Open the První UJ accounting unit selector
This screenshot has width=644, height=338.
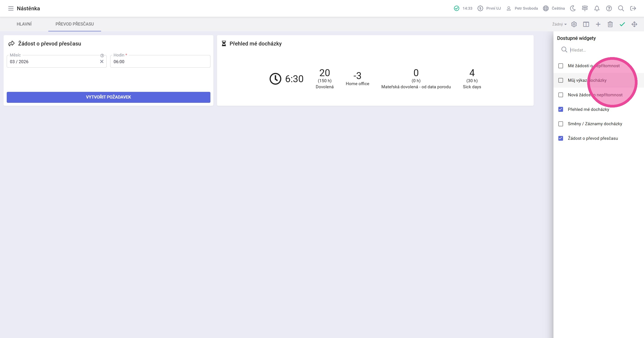[489, 9]
